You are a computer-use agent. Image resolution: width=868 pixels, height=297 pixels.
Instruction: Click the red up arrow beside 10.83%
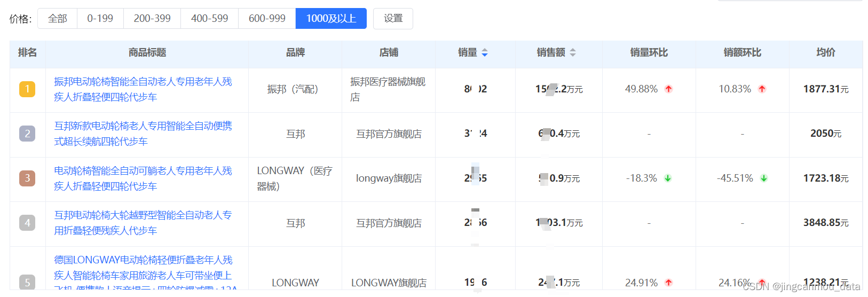(762, 89)
